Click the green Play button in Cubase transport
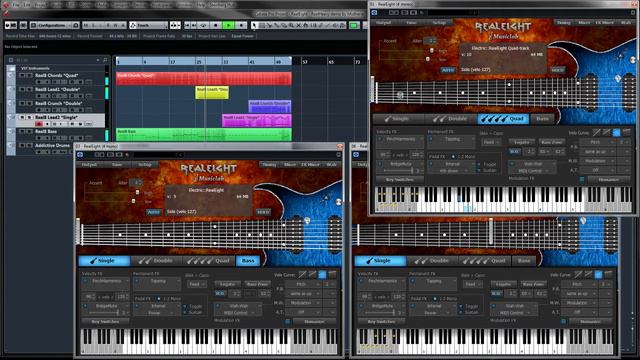640x360 pixels. point(229,25)
